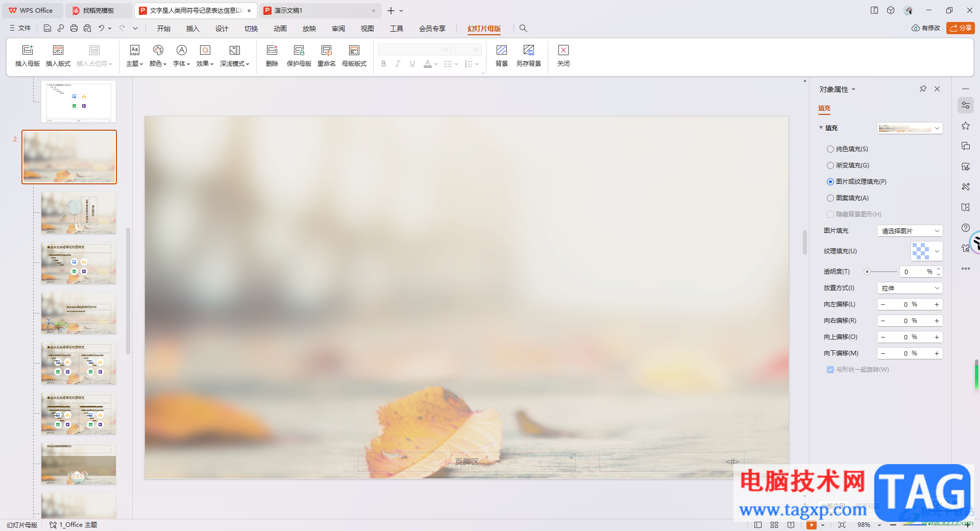The height and width of the screenshot is (531, 980).
Task: Open the 演示文稿1 document tab
Action: coord(320,11)
